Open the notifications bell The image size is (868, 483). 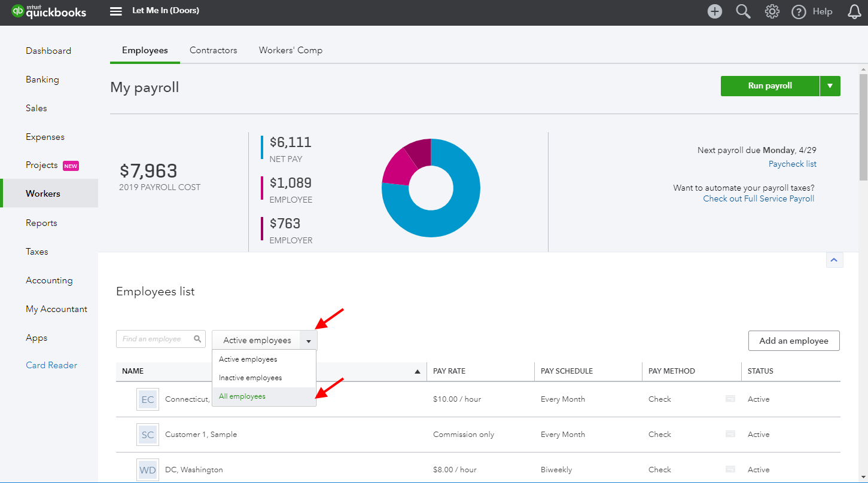tap(855, 11)
